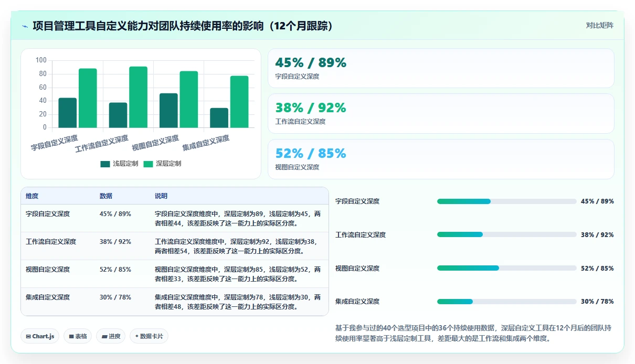Viewport: 635px width, 364px height.
Task: Click the 维度 column header
Action: (x=32, y=196)
